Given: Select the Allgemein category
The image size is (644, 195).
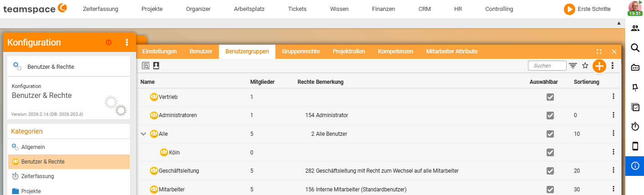Looking at the screenshot, I should (x=69, y=147).
